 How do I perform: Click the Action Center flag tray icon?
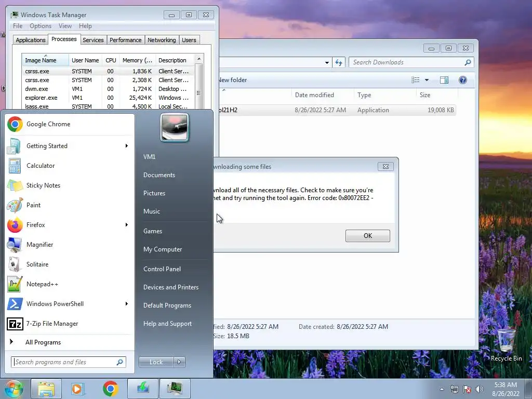tap(467, 389)
